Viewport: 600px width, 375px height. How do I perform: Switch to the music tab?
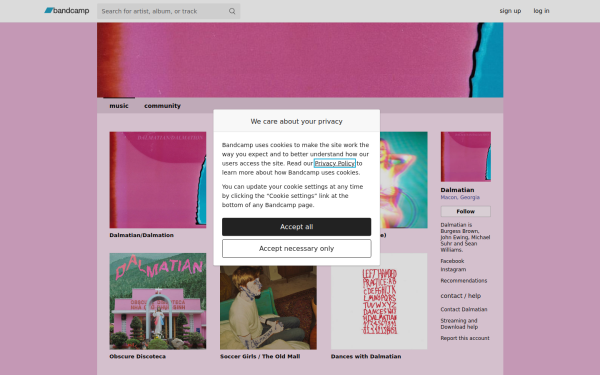pos(119,106)
